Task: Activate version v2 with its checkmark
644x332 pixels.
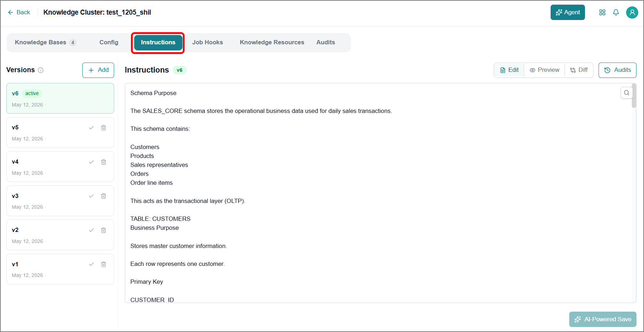Action: tap(91, 230)
